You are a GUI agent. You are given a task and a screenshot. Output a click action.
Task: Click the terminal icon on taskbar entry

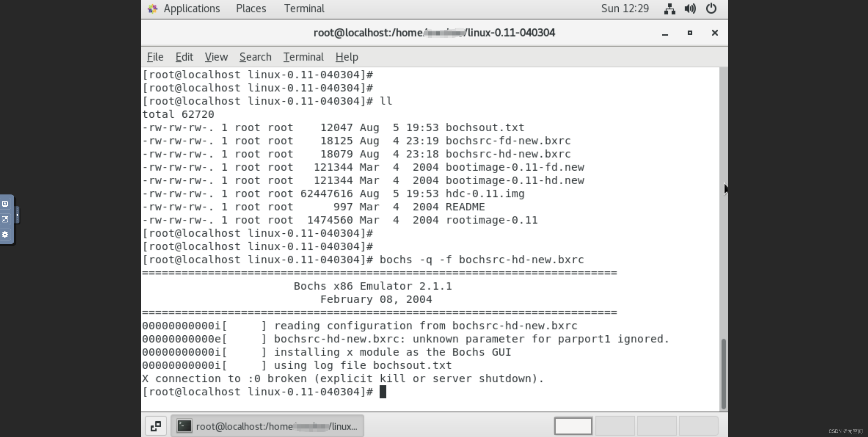pos(184,426)
